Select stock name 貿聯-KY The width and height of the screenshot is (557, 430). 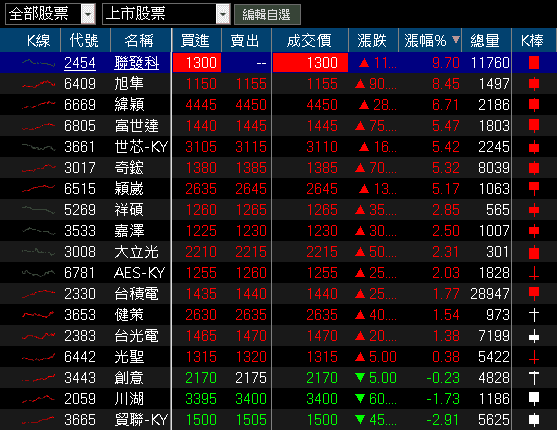(x=141, y=420)
